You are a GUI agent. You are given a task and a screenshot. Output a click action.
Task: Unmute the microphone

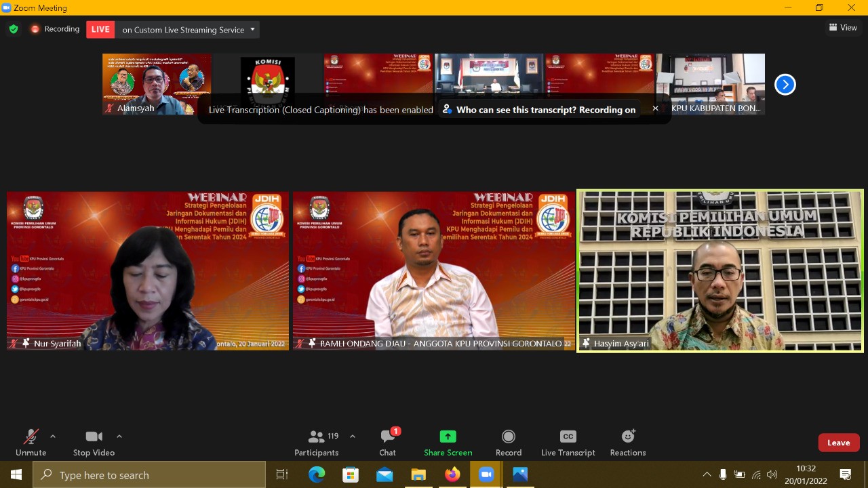[31, 442]
